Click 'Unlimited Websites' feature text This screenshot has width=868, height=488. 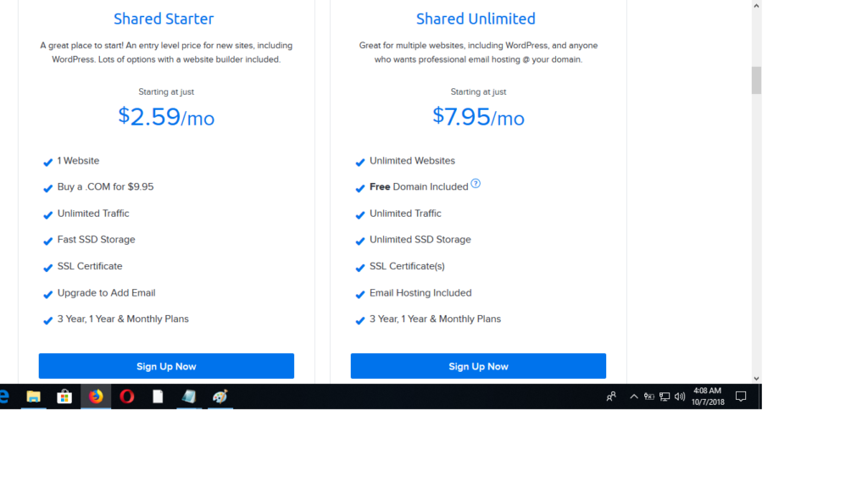413,161
